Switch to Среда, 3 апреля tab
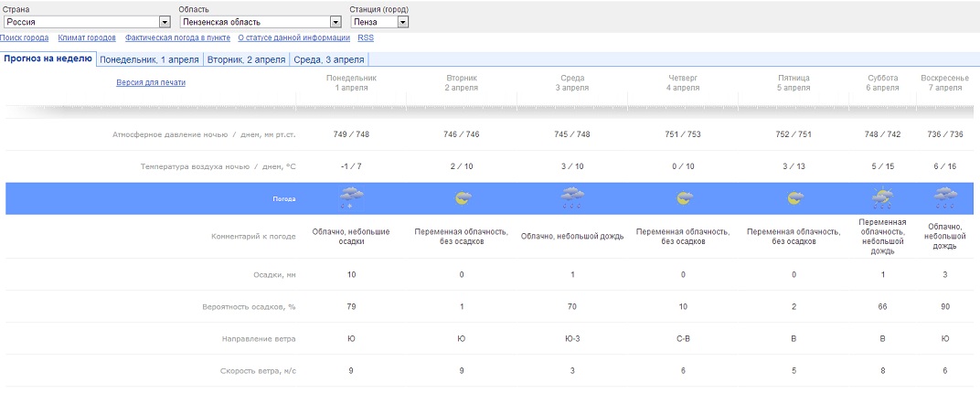The width and height of the screenshot is (980, 415). click(329, 59)
